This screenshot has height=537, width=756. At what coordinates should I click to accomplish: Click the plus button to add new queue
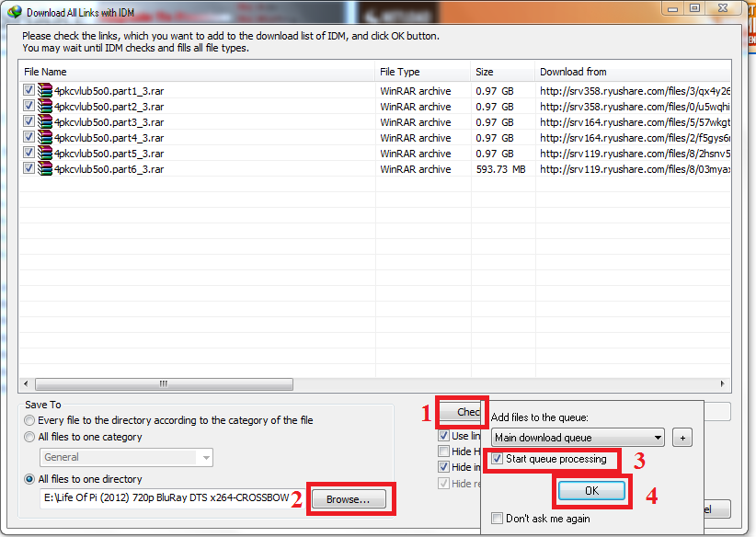(682, 438)
